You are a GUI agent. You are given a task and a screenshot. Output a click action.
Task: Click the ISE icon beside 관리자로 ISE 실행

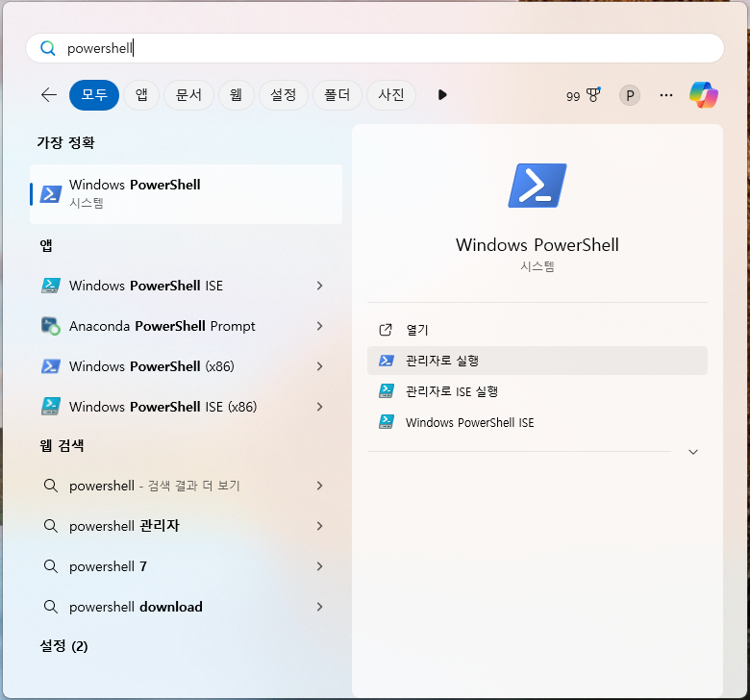point(386,391)
